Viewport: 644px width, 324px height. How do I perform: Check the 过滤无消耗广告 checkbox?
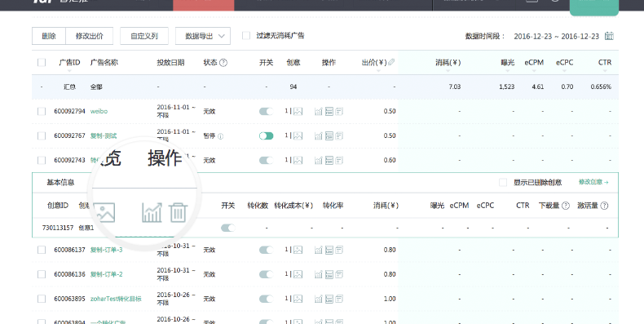tap(246, 36)
